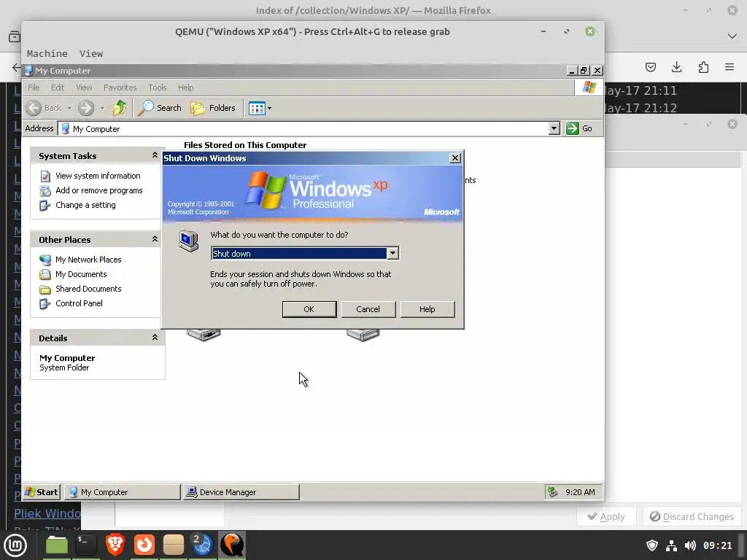
Task: Open View system information link
Action: pyautogui.click(x=98, y=176)
